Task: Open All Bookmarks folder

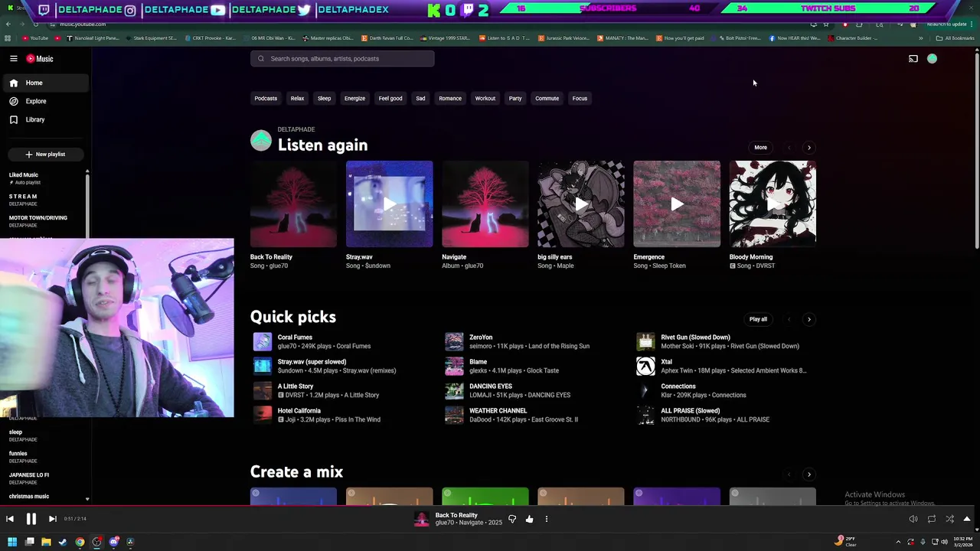Action: [955, 38]
